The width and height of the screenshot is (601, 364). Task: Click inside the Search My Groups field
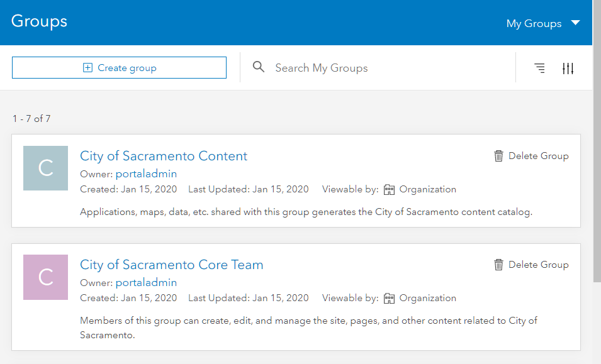(x=346, y=67)
